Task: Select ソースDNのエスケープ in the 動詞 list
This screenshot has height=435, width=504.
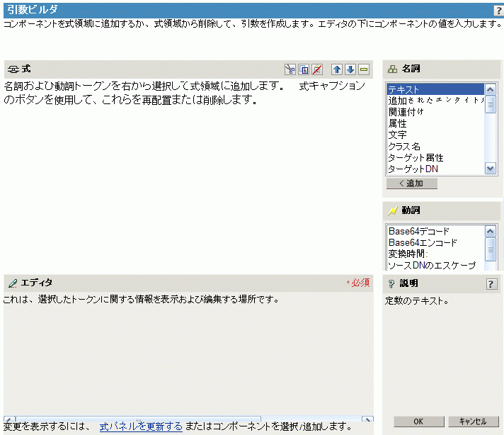Action: [435, 265]
